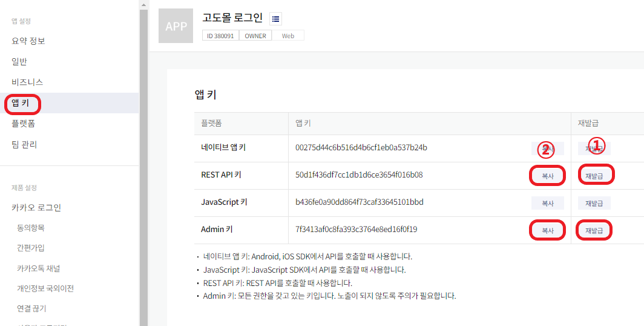Copy the 네이티브 앱 키 value
Viewport: 644px width, 326px height.
(547, 148)
